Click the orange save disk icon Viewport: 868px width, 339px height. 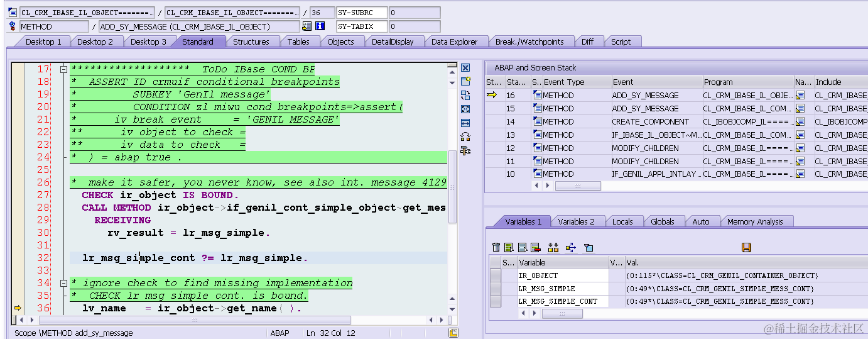coord(746,248)
